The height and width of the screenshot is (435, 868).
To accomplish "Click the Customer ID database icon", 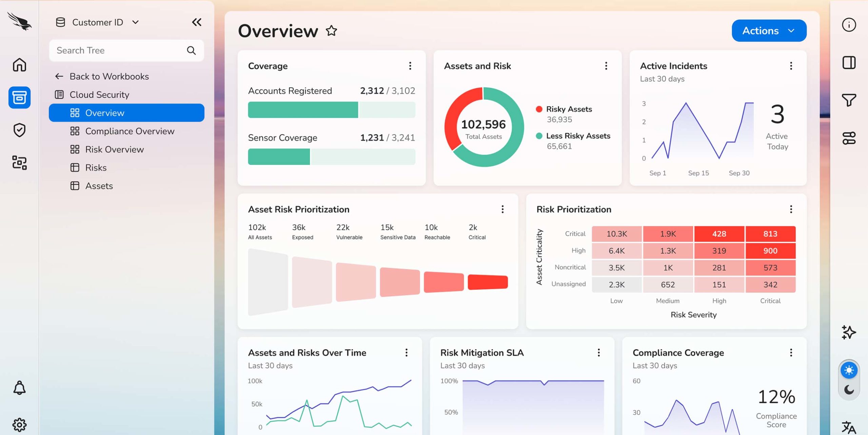I will pos(60,22).
